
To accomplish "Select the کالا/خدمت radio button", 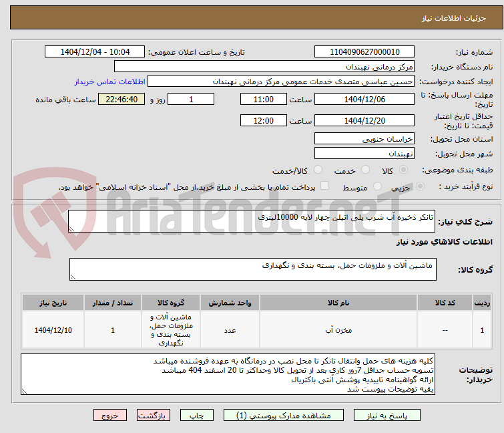I will (318, 170).
